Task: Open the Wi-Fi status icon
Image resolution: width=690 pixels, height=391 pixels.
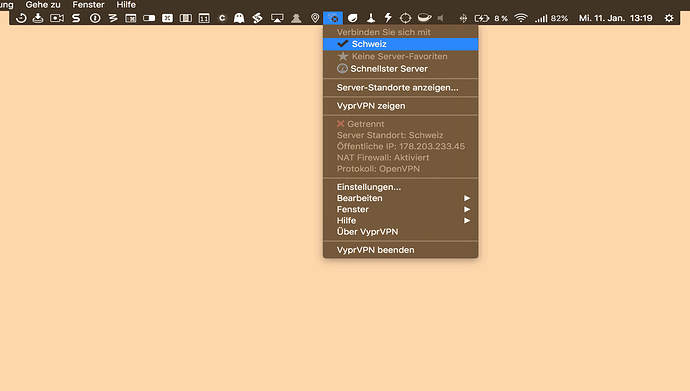Action: [x=521, y=18]
